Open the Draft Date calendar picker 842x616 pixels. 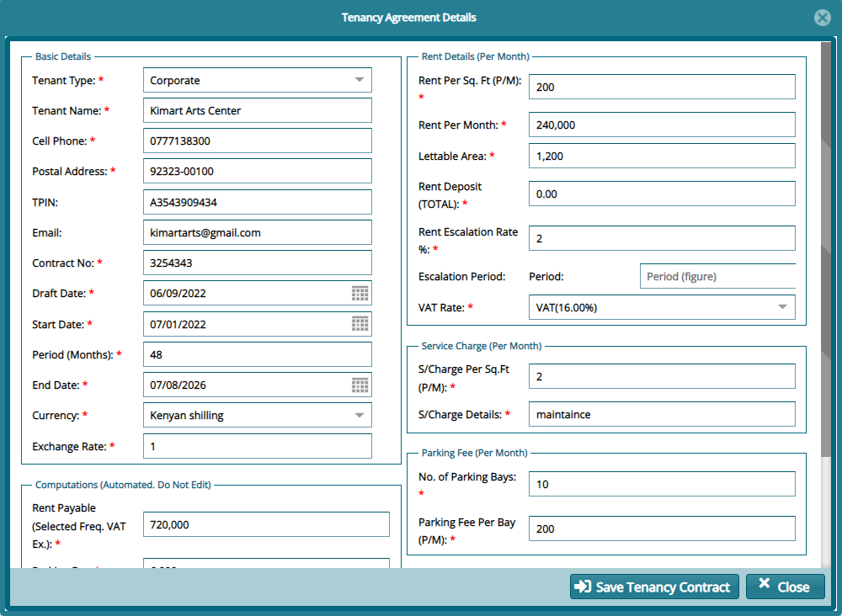[x=360, y=293]
